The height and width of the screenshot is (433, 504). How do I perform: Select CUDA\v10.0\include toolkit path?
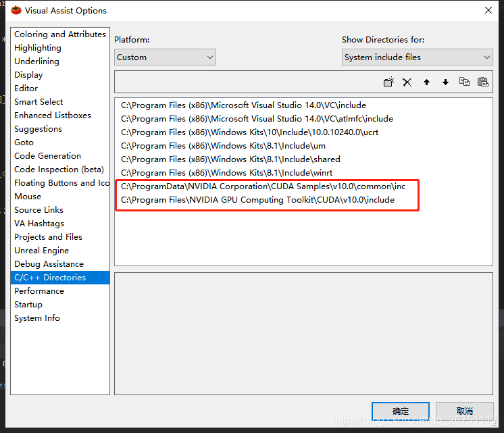click(x=257, y=200)
